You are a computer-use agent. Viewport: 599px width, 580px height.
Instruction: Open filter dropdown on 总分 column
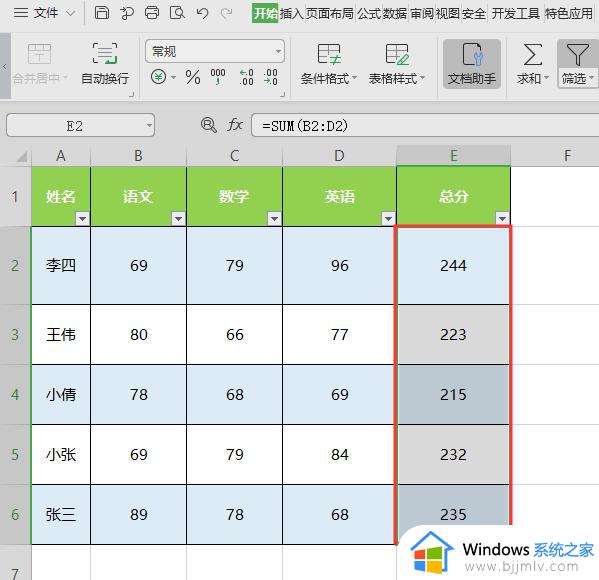(x=502, y=219)
